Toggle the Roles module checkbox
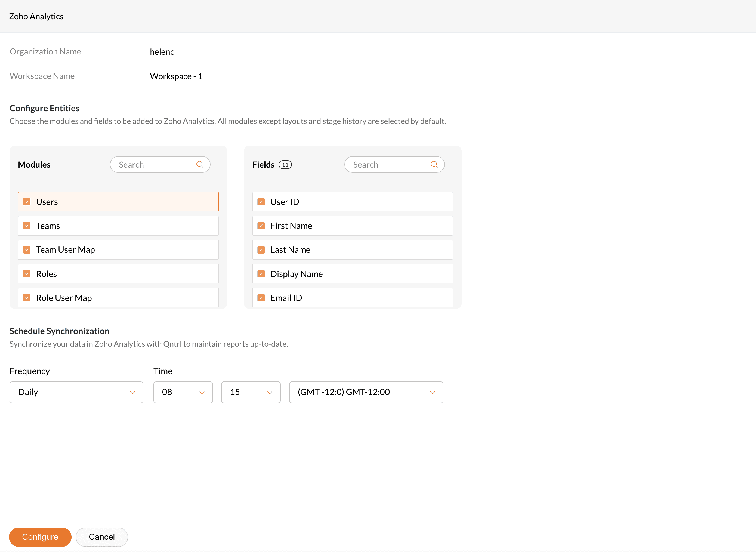The height and width of the screenshot is (552, 756). click(x=27, y=274)
